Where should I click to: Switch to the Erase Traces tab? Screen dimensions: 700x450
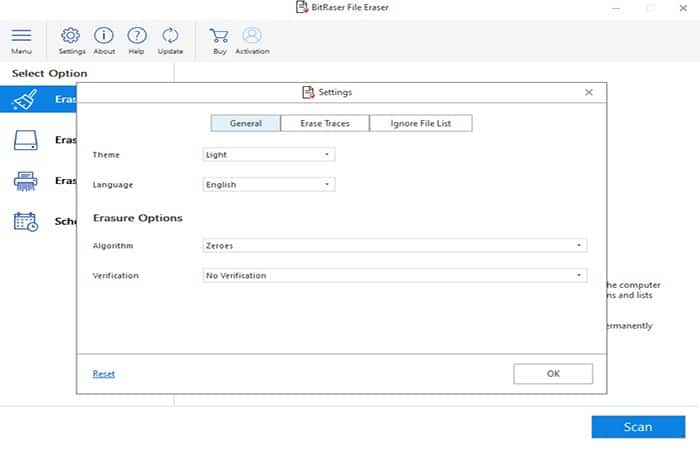click(x=325, y=123)
